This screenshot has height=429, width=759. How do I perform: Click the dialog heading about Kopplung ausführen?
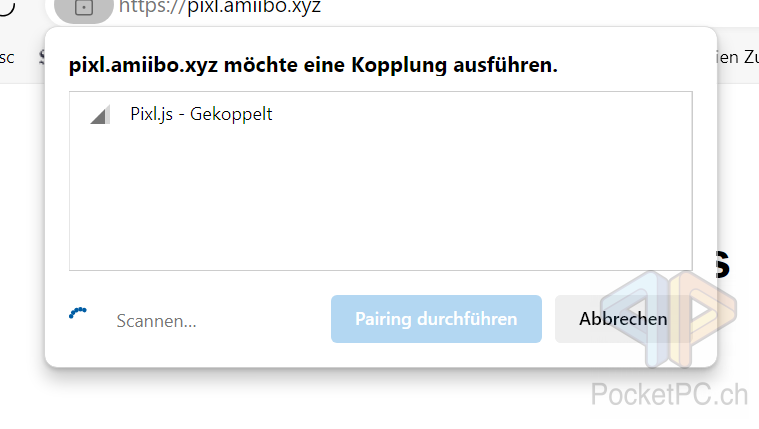313,65
